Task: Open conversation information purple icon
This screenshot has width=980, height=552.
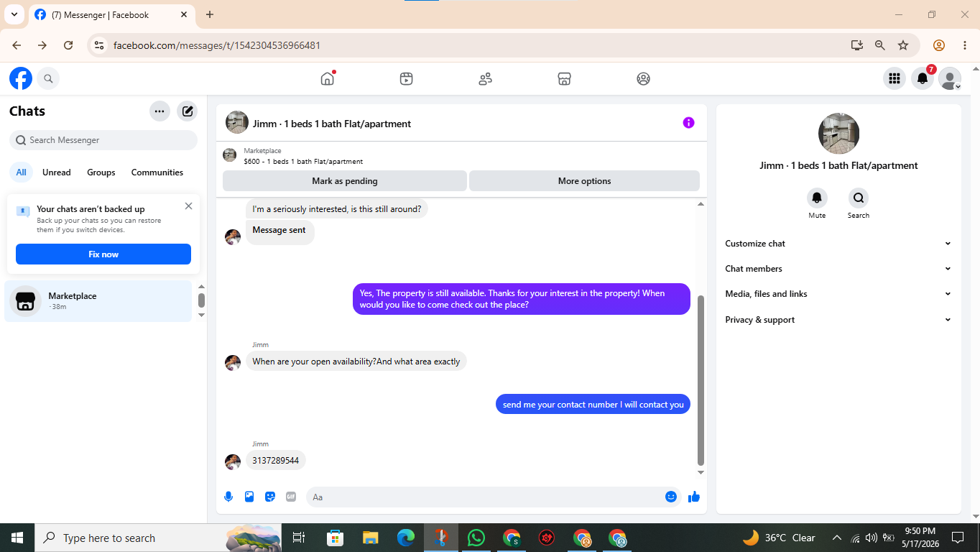Action: [x=688, y=123]
